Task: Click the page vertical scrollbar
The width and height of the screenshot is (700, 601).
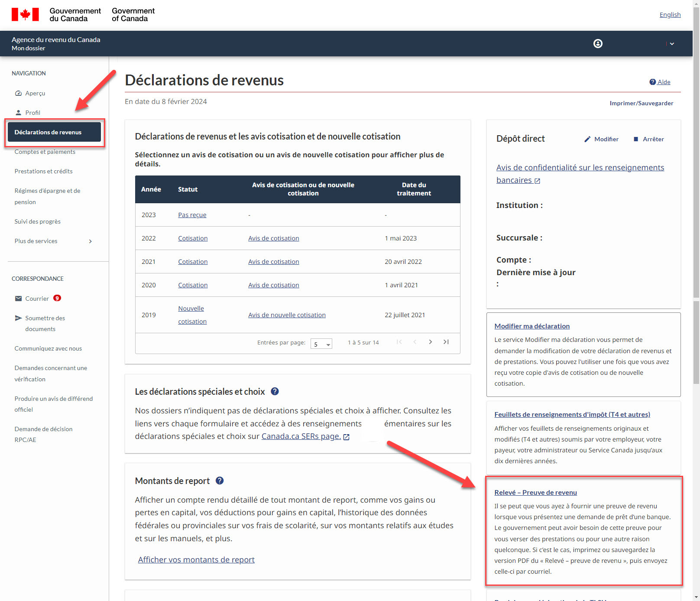Action: 696,152
